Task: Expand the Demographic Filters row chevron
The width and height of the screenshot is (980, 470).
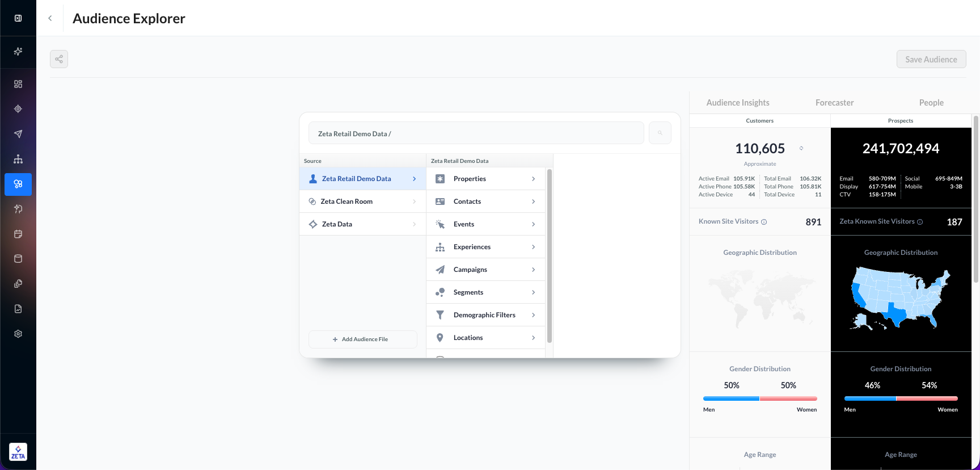Action: point(534,315)
